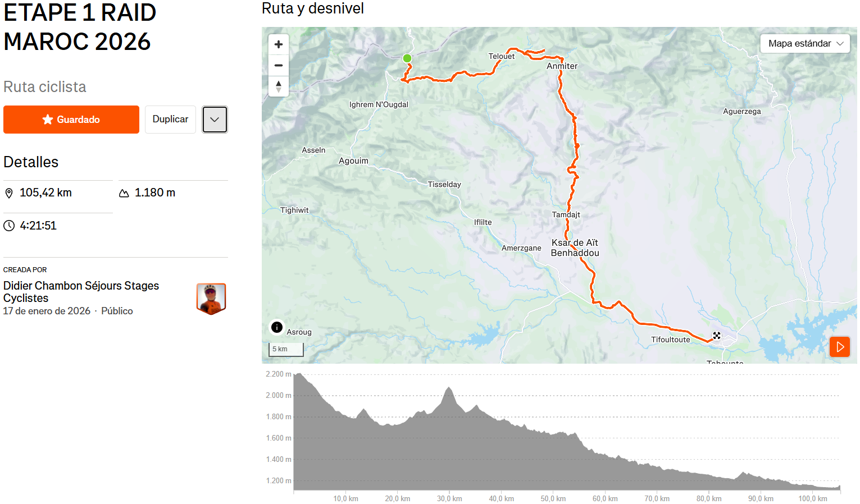Reset map compass orientation to north

279,86
